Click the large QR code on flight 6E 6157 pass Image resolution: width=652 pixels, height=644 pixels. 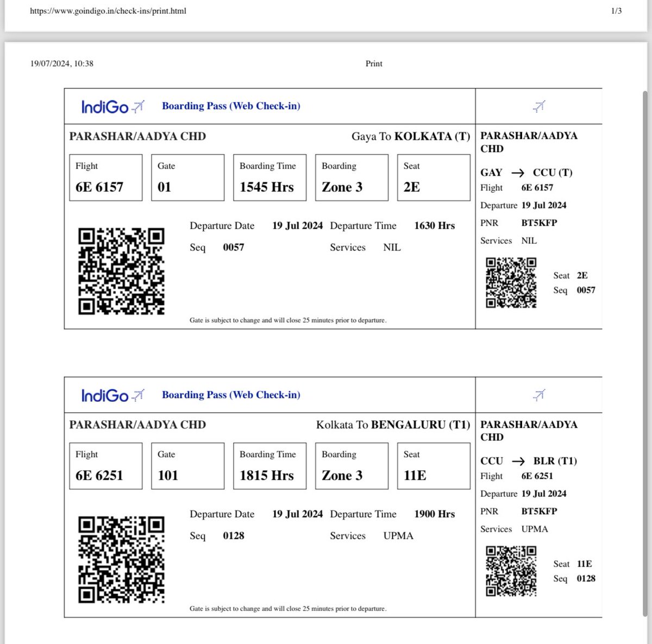[x=121, y=272]
